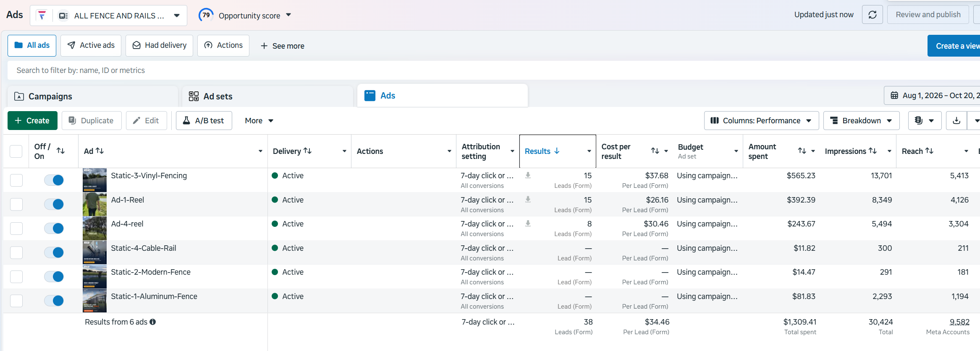
Task: Check the Static-2-Modern-Fence row checkbox
Action: coord(16,277)
